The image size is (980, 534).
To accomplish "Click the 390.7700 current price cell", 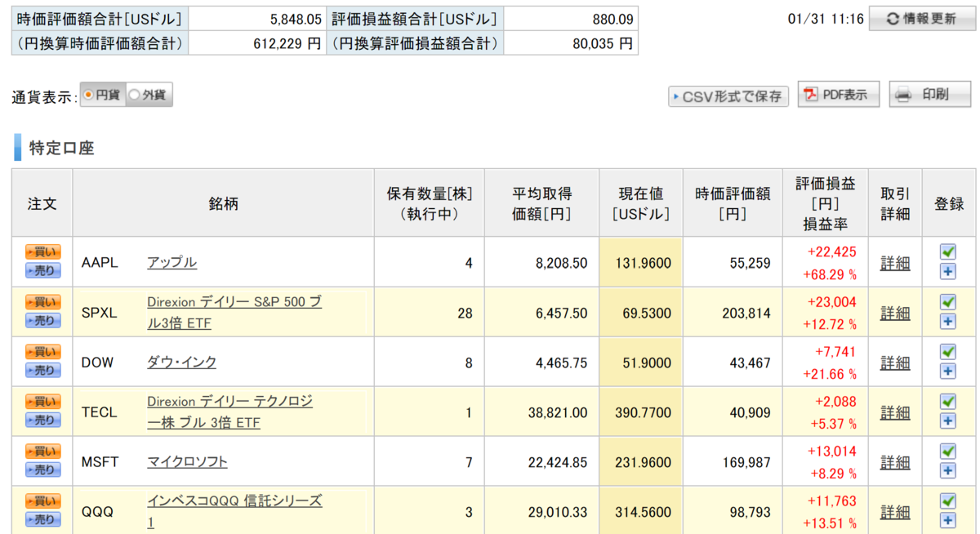I will click(x=641, y=412).
